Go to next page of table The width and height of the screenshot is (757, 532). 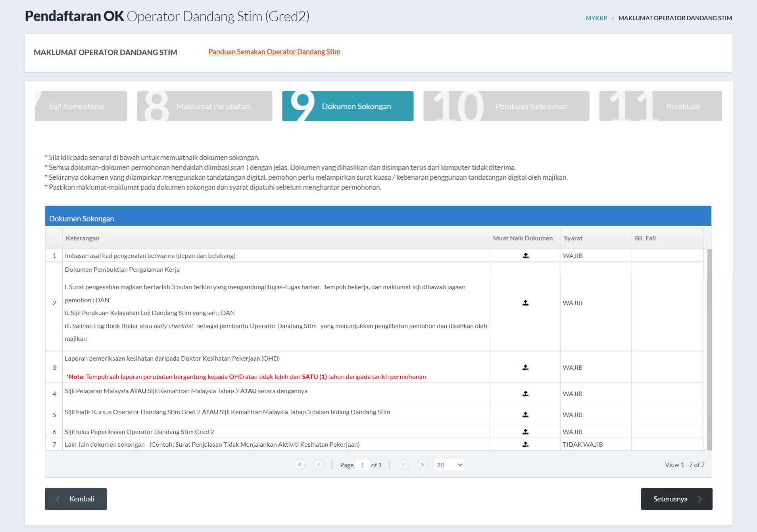403,465
